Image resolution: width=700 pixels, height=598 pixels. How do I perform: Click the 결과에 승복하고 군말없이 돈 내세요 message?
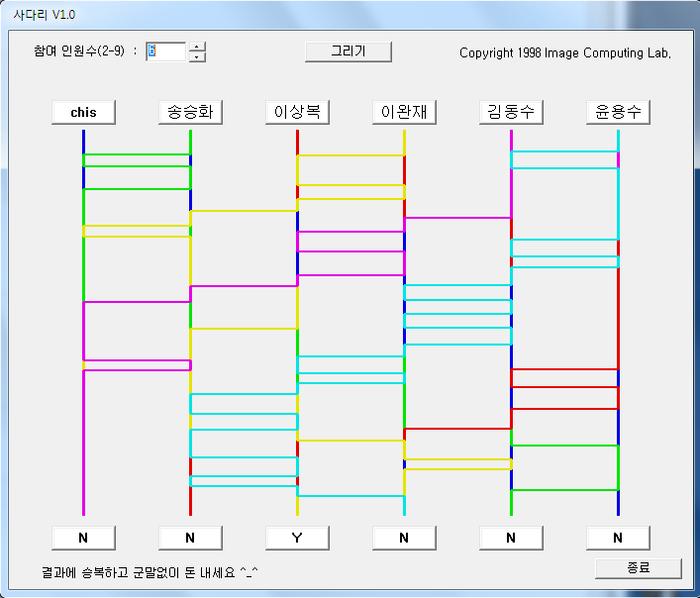pyautogui.click(x=150, y=572)
